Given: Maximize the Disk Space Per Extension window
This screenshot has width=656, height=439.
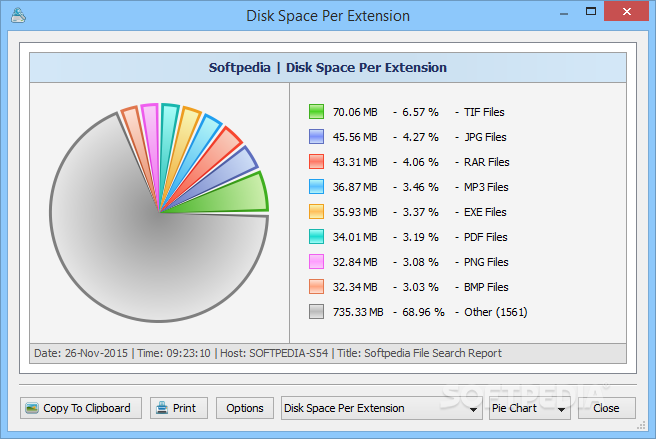Looking at the screenshot, I should click(591, 12).
